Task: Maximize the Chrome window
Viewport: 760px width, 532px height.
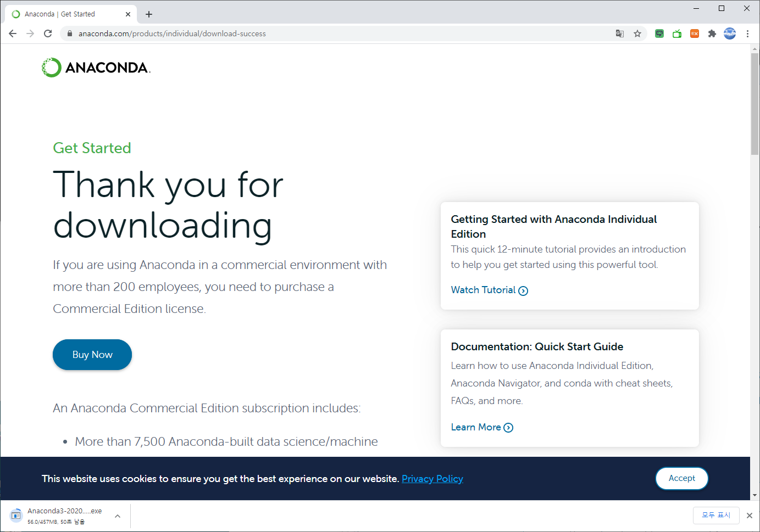Action: pos(722,8)
